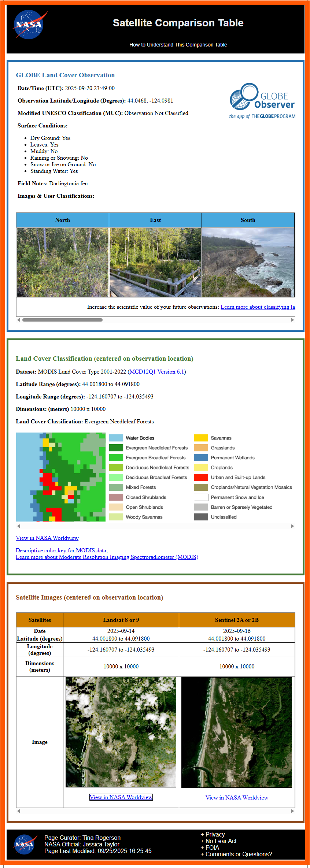Click right scroll arrow under observation photos
Image resolution: width=310 pixels, height=868 pixels.
point(292,320)
